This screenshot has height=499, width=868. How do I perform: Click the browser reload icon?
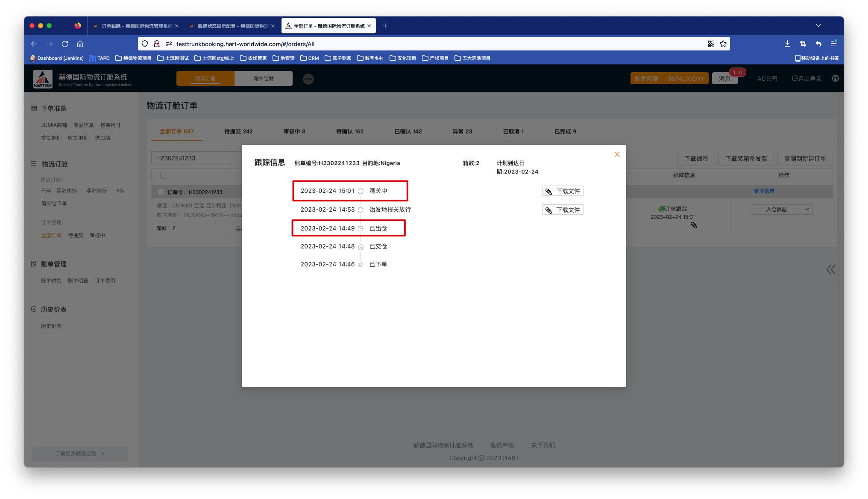65,44
